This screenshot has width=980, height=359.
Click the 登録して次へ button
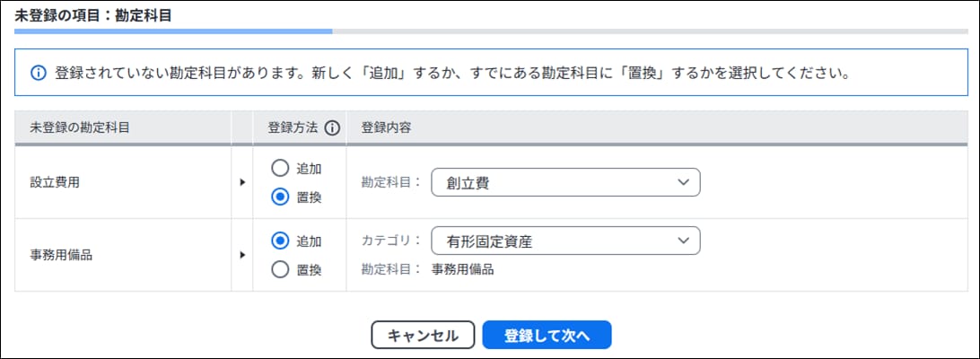click(x=547, y=336)
